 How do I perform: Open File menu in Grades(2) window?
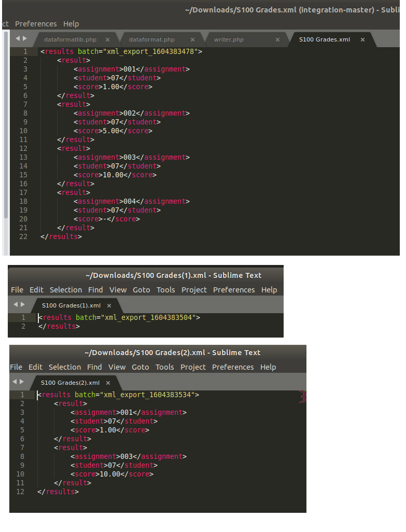tap(16, 368)
